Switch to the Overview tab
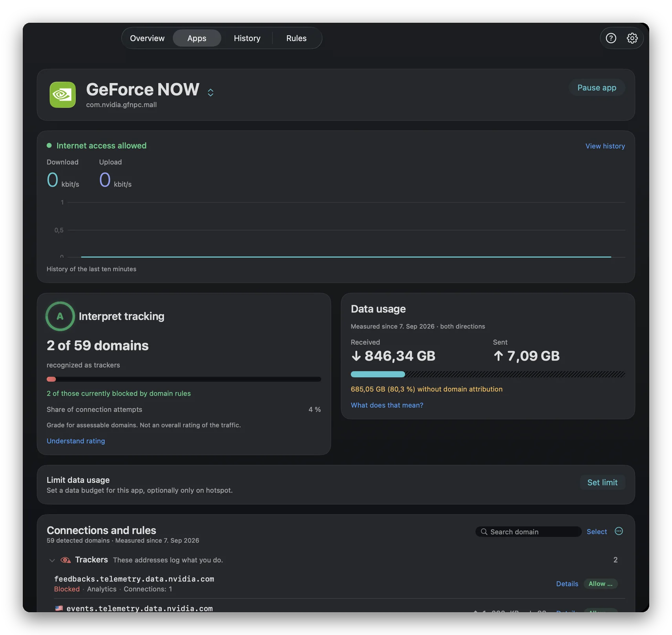Image resolution: width=672 pixels, height=635 pixels. point(147,38)
